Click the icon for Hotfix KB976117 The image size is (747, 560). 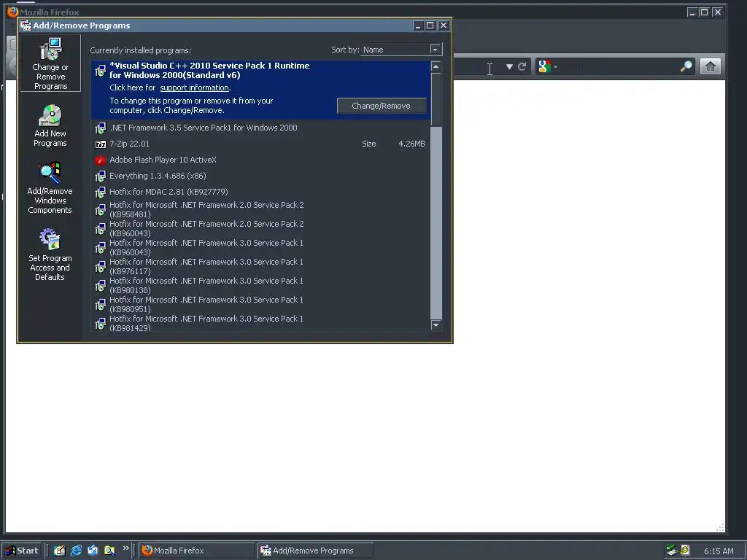click(x=100, y=267)
